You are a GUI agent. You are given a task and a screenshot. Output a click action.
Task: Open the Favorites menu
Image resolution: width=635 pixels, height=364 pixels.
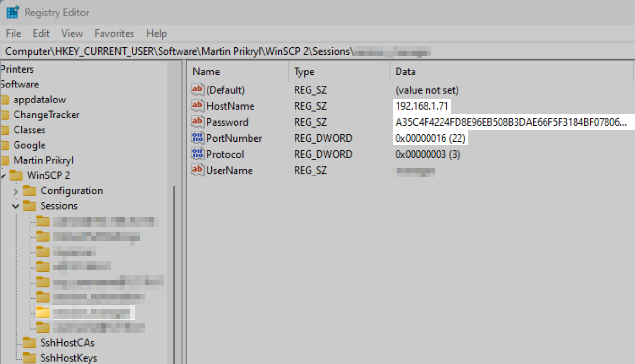tap(114, 33)
